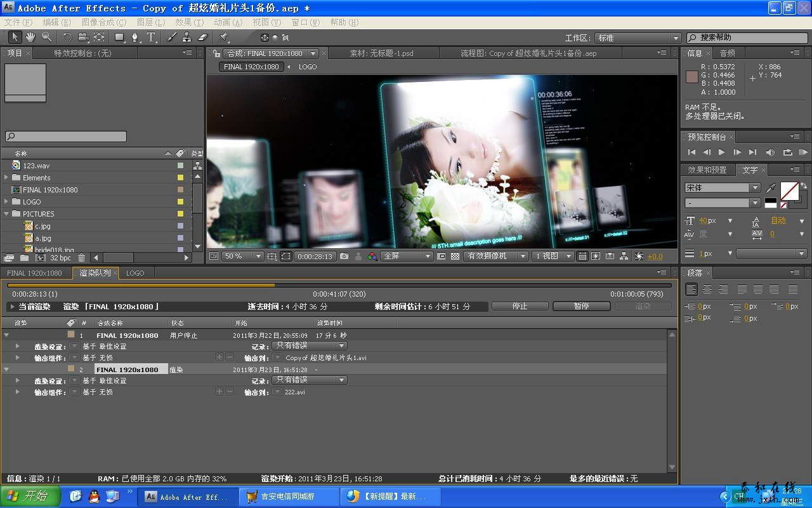Image resolution: width=812 pixels, height=508 pixels.
Task: Switch to 效果和预置 Effects panel tab
Action: click(x=707, y=170)
